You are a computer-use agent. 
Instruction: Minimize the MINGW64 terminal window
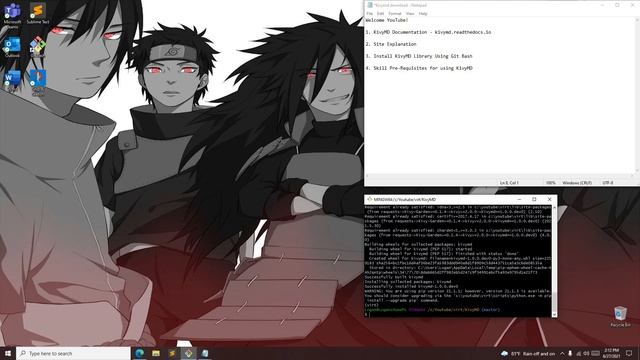pyautogui.click(x=519, y=199)
